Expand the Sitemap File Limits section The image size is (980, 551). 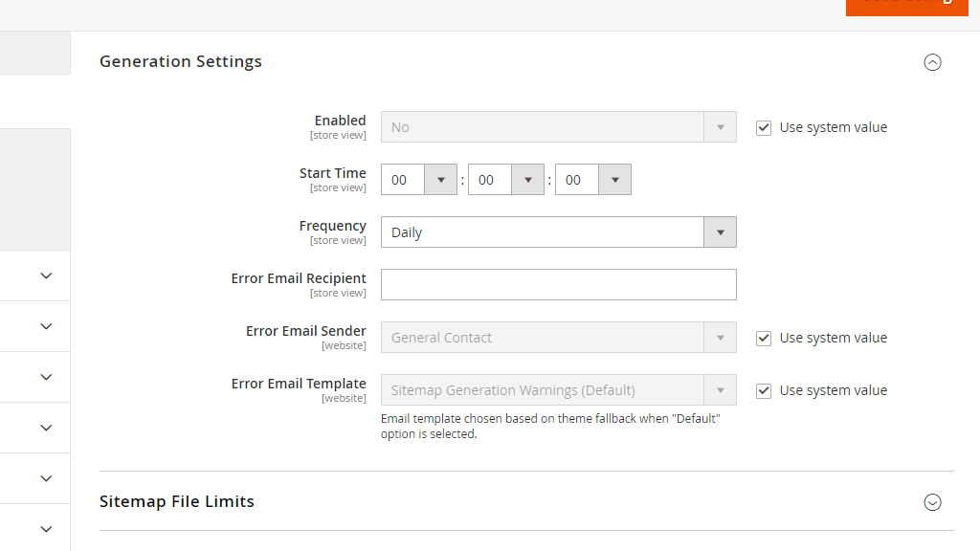pos(932,501)
